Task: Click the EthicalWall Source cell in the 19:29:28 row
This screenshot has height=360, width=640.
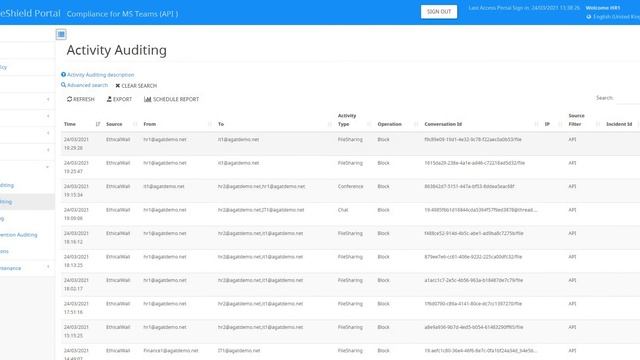Action: (118, 140)
